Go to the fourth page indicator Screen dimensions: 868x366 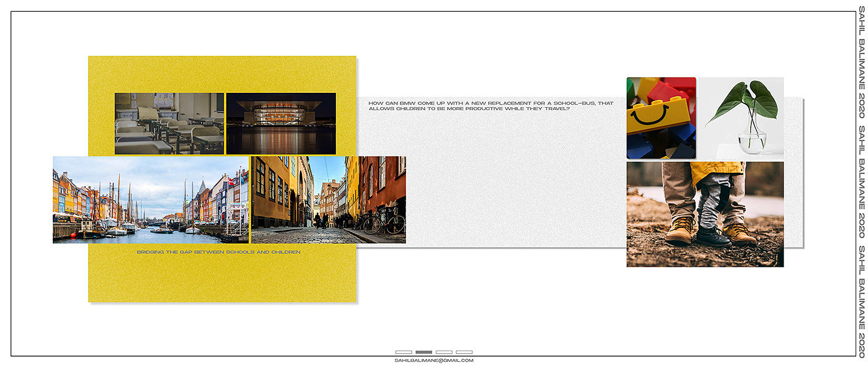tap(464, 352)
